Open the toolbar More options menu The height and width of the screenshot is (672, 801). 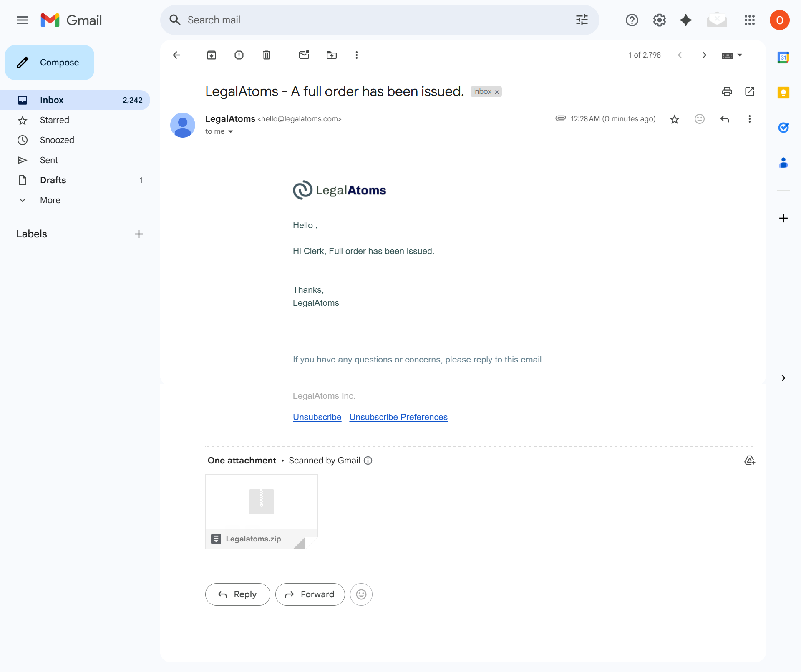(x=356, y=55)
